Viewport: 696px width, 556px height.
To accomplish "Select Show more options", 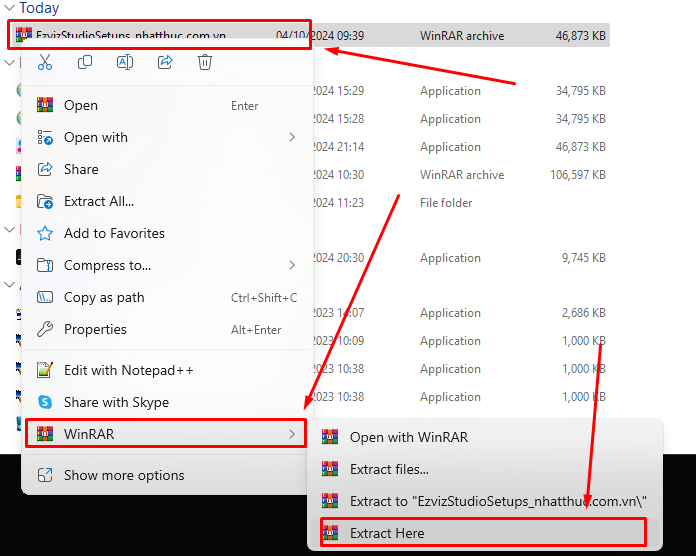I will [167, 475].
